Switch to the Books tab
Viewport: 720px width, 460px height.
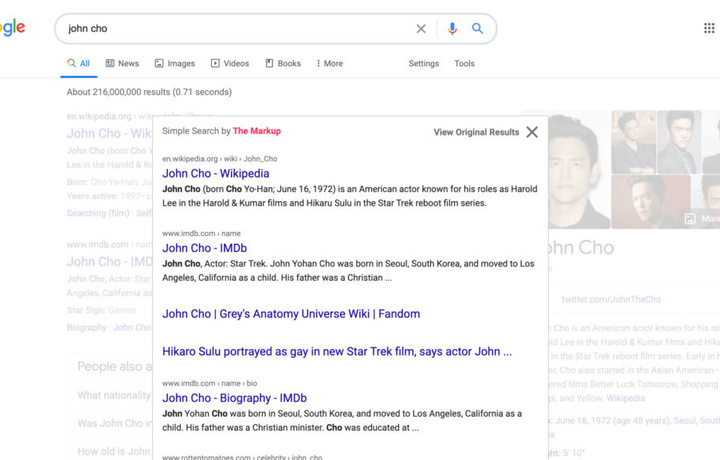283,63
